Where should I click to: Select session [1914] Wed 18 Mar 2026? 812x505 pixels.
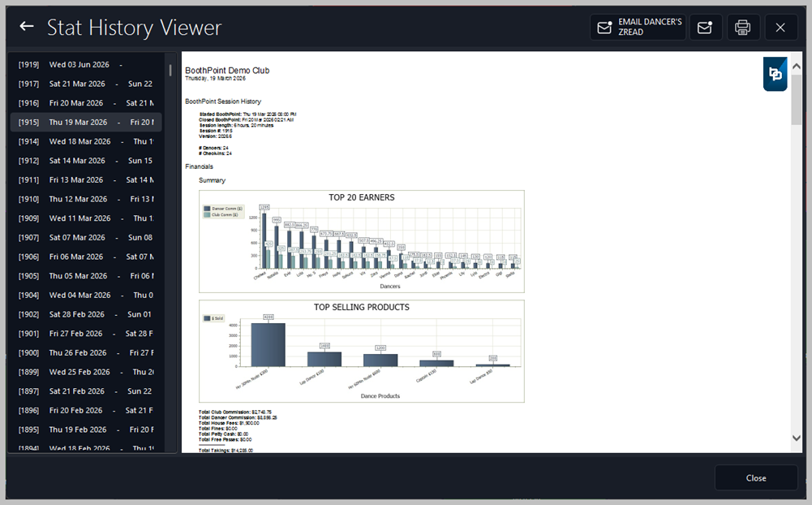click(x=86, y=141)
